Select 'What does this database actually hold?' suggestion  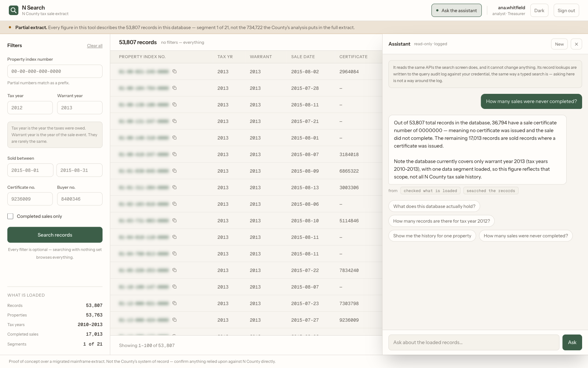coord(434,206)
